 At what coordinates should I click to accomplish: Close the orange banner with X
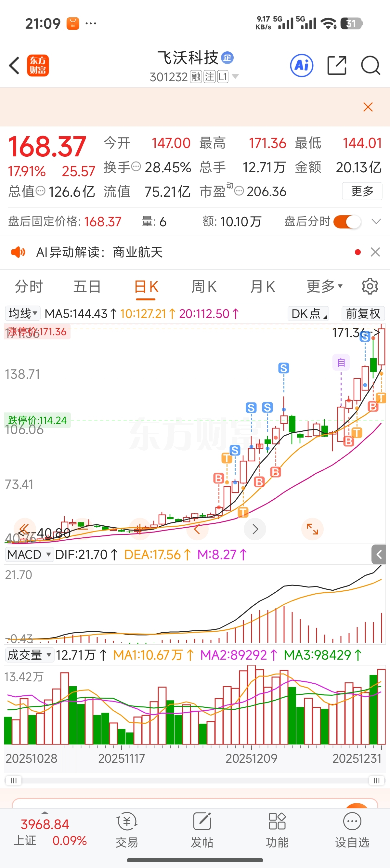coord(368,107)
